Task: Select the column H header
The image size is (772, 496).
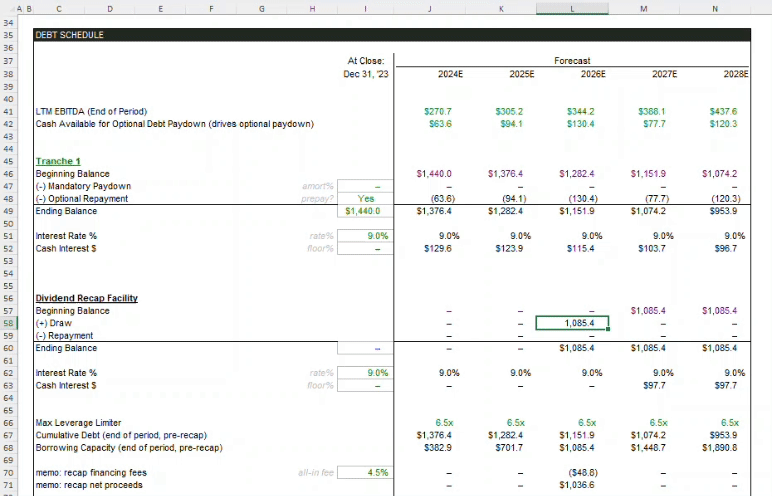Action: point(312,9)
